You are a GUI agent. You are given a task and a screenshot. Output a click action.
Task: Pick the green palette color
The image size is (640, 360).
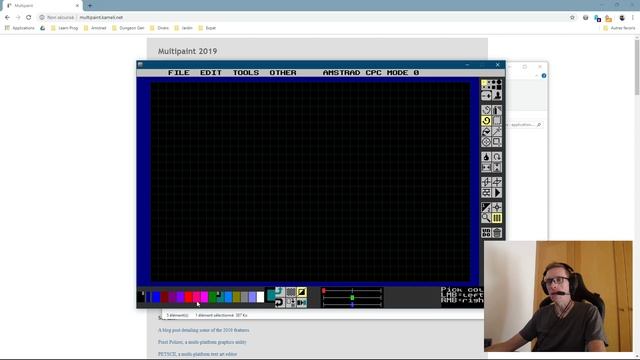pos(213,297)
